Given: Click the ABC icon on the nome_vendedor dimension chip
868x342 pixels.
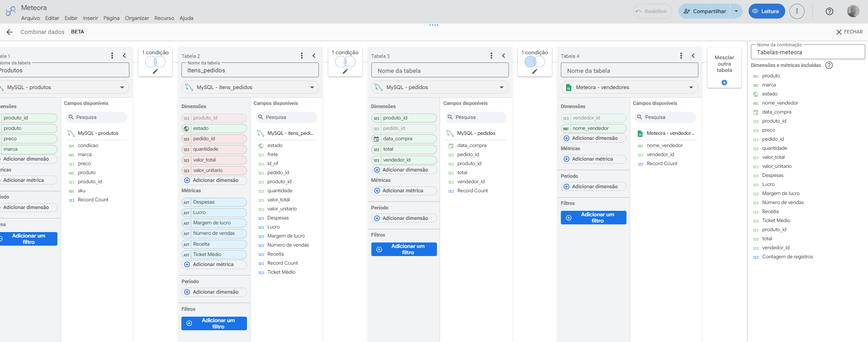Looking at the screenshot, I should (566, 128).
